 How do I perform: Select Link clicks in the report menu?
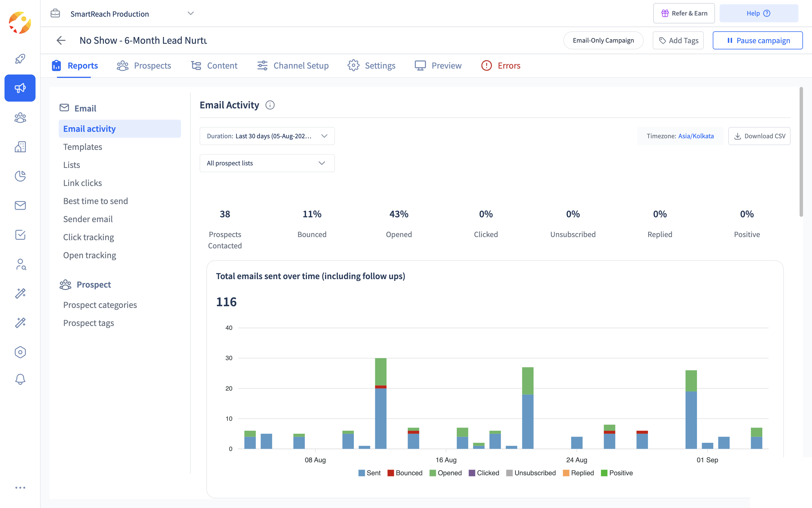pos(83,183)
